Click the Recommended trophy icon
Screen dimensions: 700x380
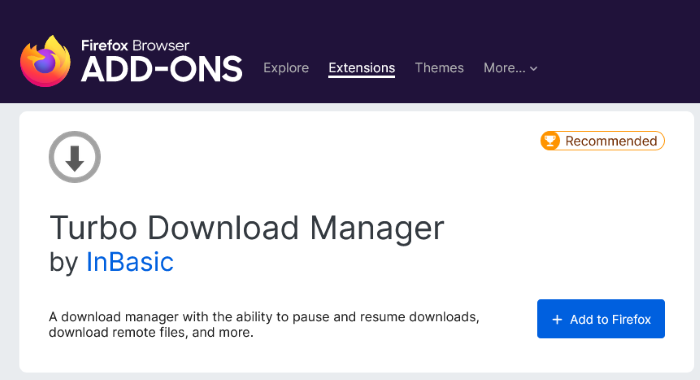point(550,141)
